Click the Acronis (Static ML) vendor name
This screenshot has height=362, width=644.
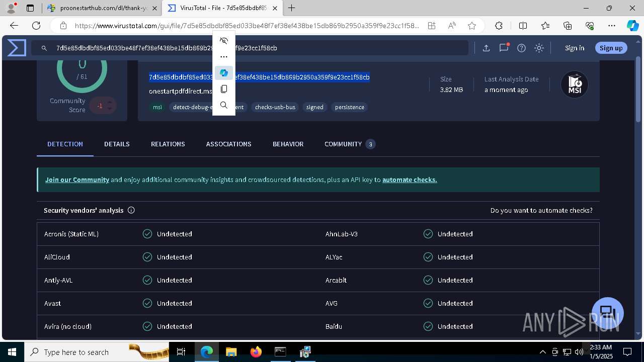point(71,234)
